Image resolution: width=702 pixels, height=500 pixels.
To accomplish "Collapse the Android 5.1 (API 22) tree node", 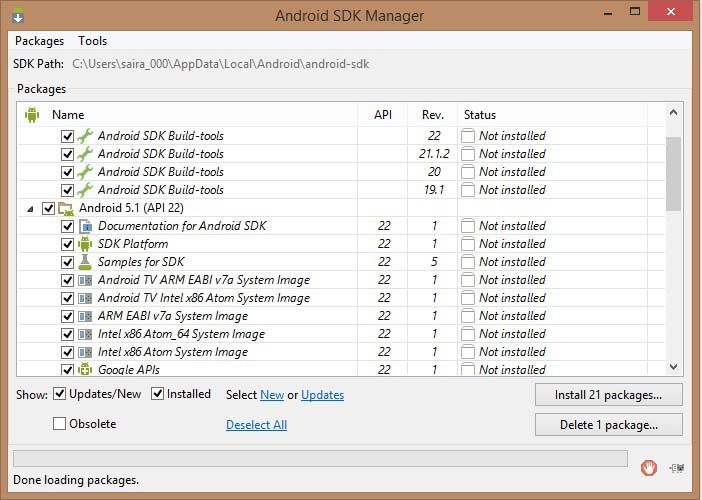I will 30,208.
